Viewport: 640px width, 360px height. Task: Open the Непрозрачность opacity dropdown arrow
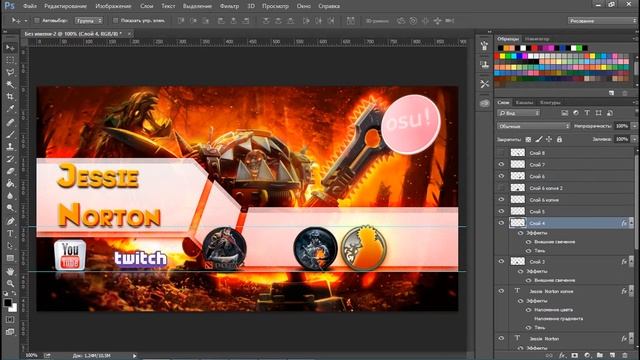click(634, 126)
